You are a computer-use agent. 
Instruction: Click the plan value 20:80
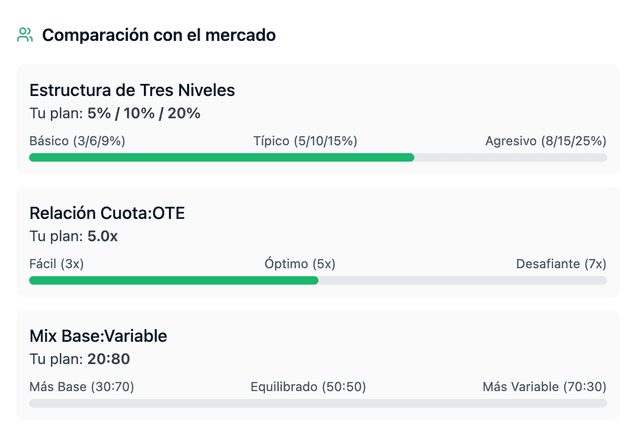pos(108,359)
